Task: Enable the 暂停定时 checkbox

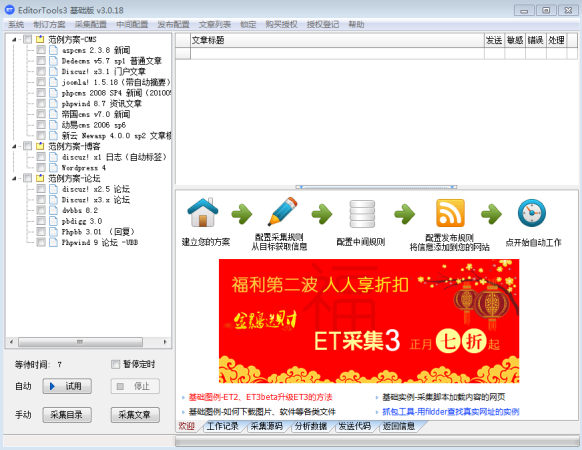Action: [115, 364]
